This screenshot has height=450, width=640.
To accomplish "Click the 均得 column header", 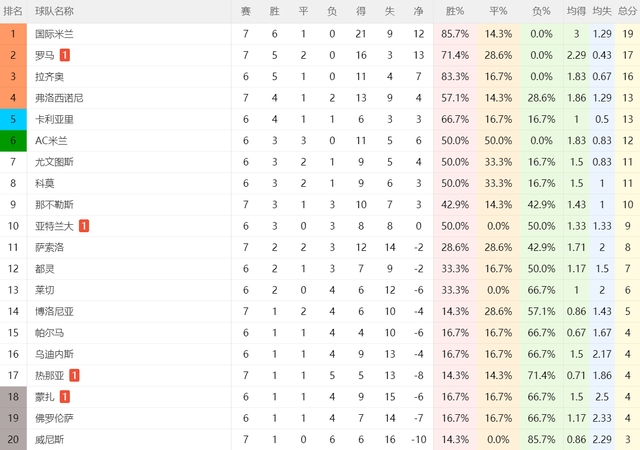I will click(576, 11).
